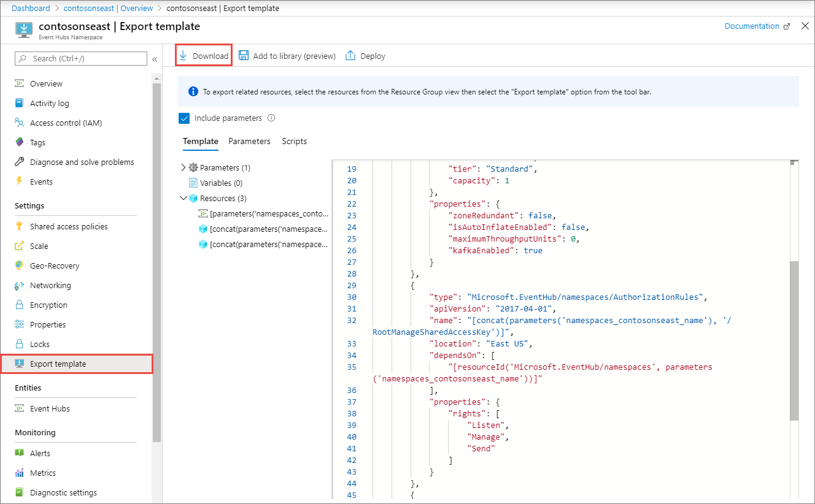Click the sidebar Search input field
The height and width of the screenshot is (504, 815).
click(x=87, y=58)
